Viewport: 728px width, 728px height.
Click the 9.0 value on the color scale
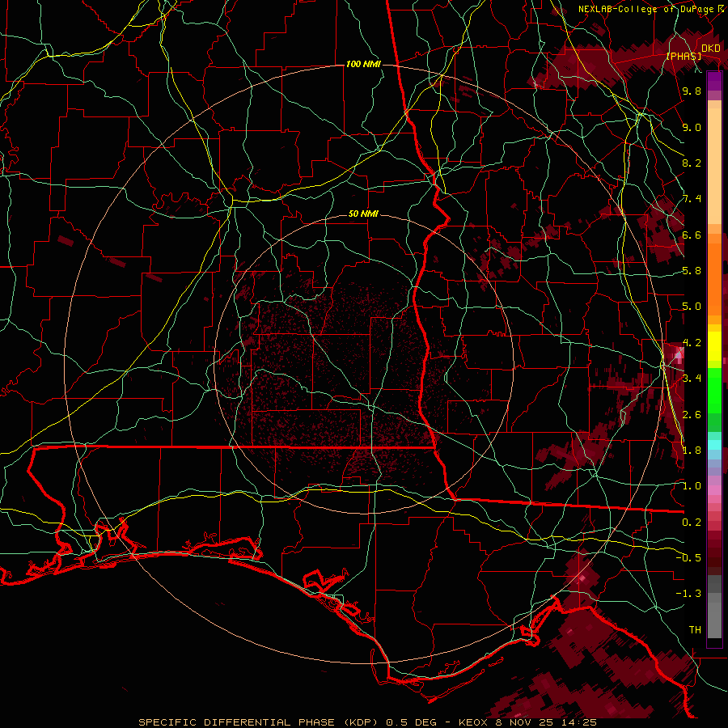pos(692,127)
